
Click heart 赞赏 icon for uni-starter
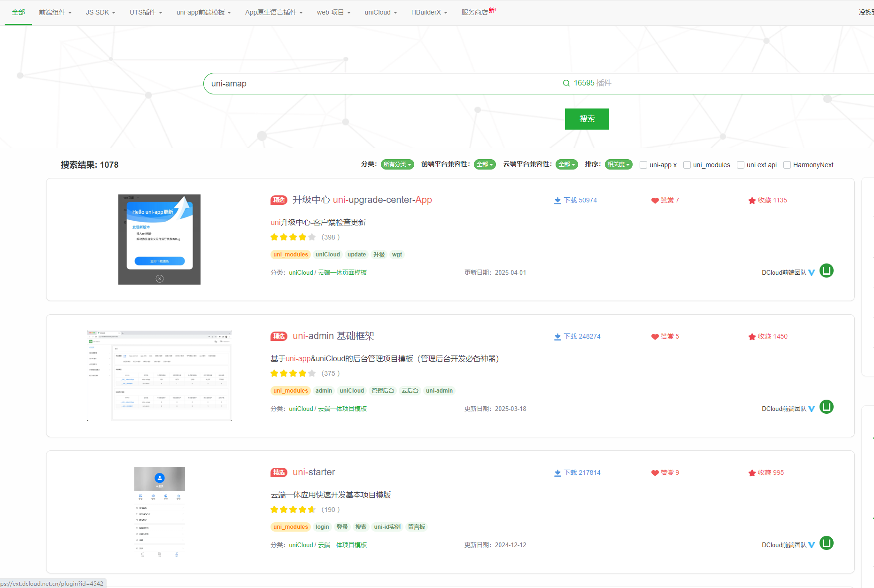655,473
